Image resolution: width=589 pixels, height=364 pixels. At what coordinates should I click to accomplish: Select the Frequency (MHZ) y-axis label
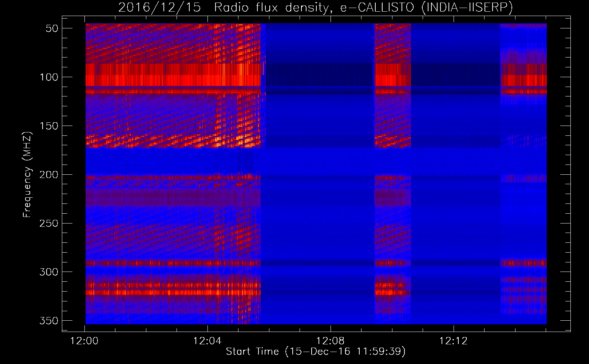click(x=27, y=174)
